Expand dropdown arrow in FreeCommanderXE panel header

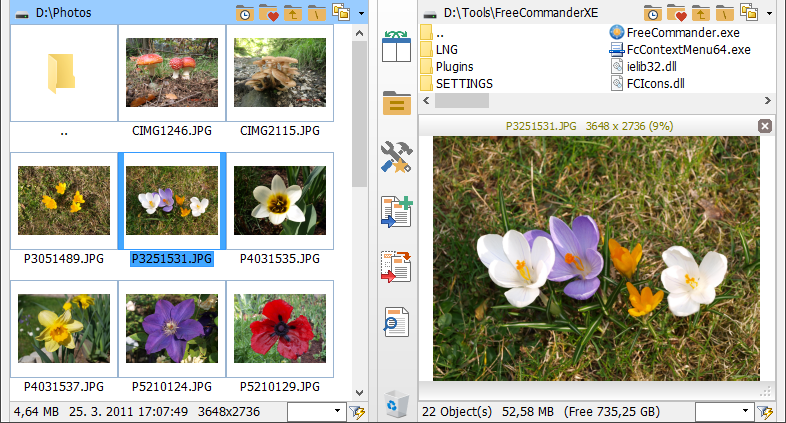(x=769, y=14)
